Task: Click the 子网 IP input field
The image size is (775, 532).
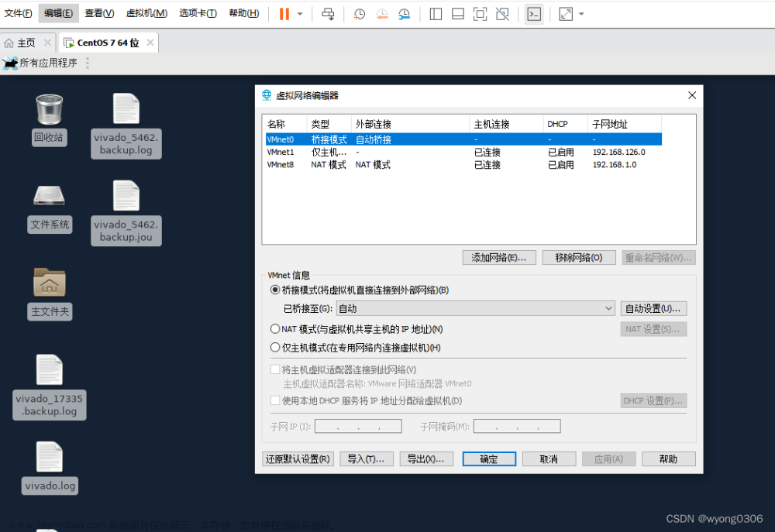Action: tap(358, 426)
